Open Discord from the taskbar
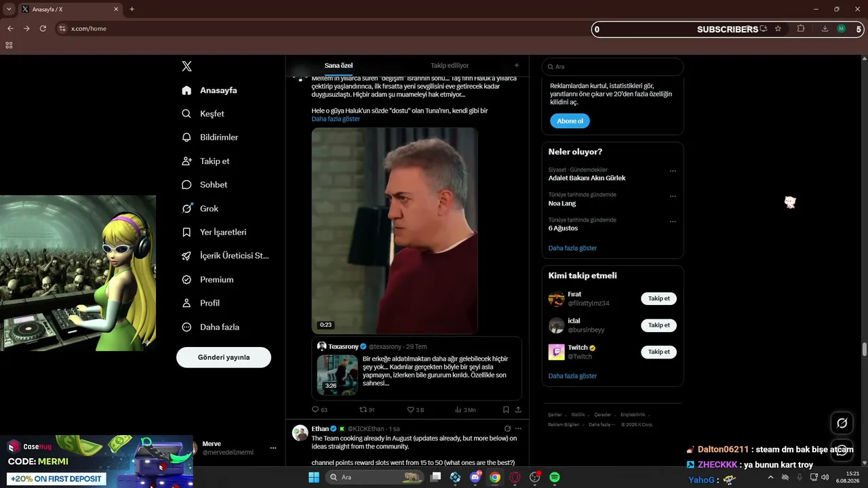Viewport: 868px width, 488px height. click(475, 477)
